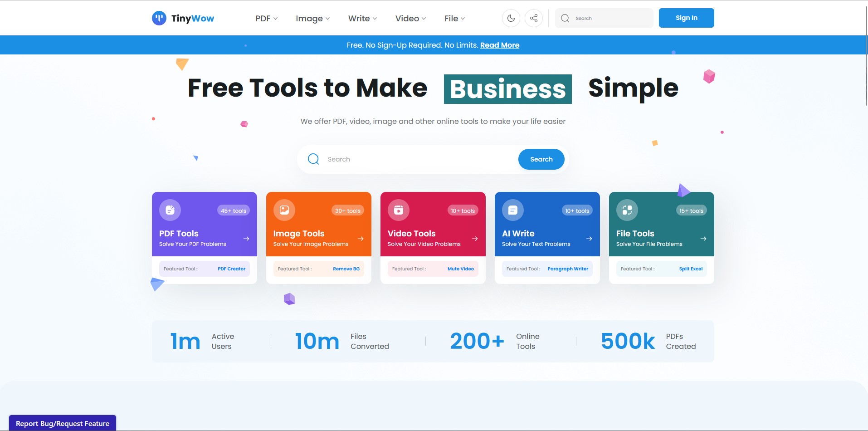Click the '500k' PDFs Created stat
The height and width of the screenshot is (431, 868).
tap(628, 341)
